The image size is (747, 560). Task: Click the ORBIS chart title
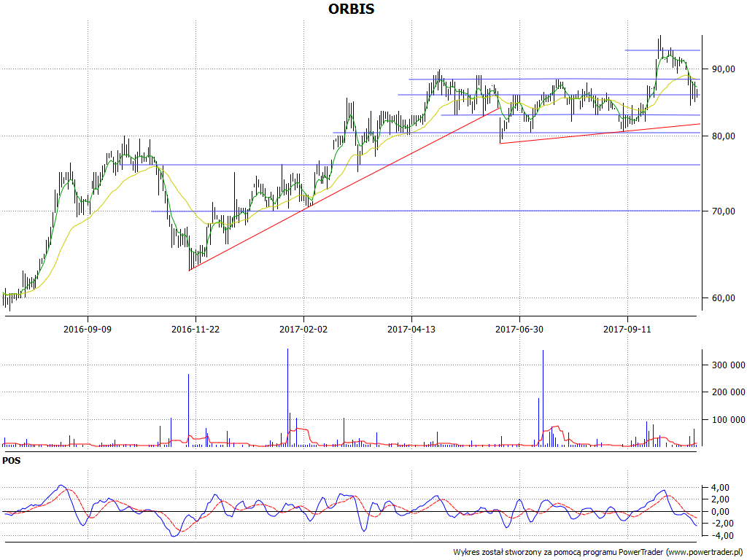click(351, 9)
